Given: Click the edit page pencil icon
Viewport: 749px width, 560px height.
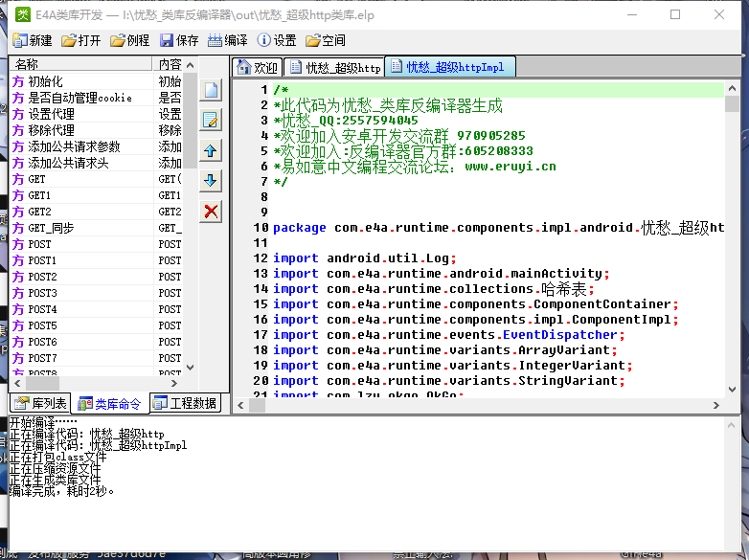Looking at the screenshot, I should click(211, 120).
